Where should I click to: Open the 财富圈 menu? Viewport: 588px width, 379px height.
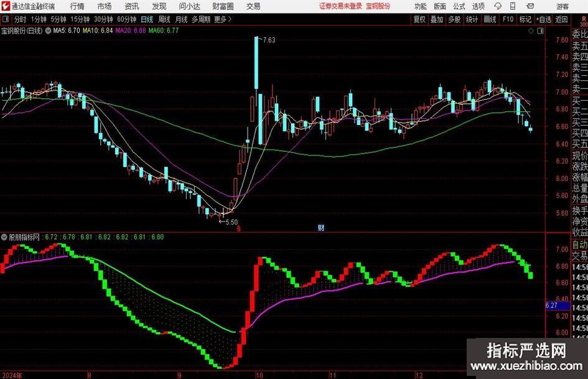tap(223, 6)
